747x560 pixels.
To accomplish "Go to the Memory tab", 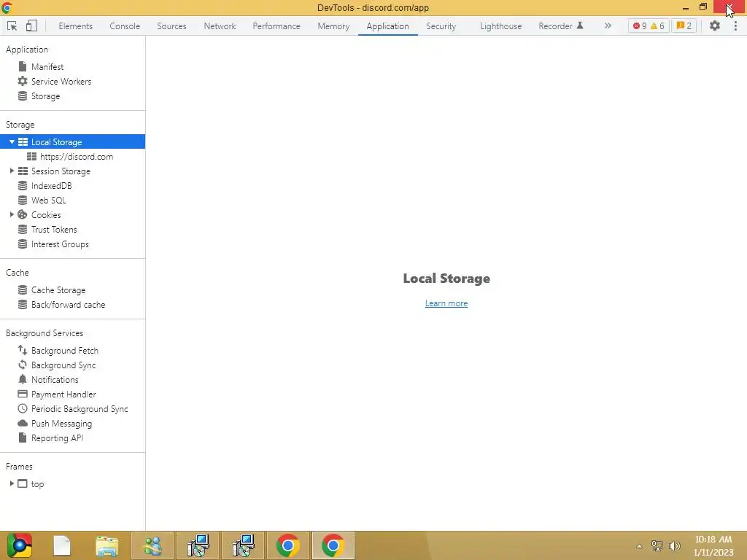I will tap(333, 26).
